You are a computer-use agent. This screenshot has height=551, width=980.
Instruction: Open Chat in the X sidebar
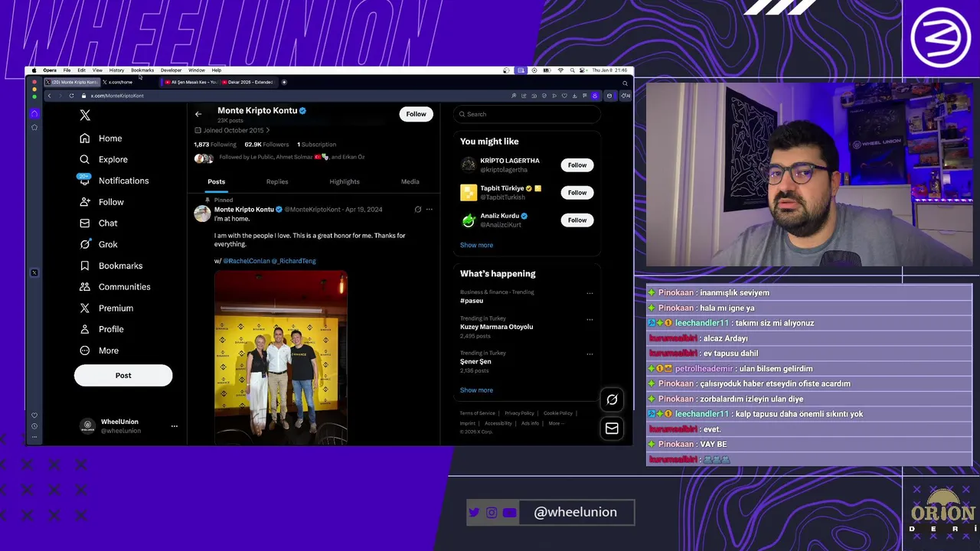point(99,223)
